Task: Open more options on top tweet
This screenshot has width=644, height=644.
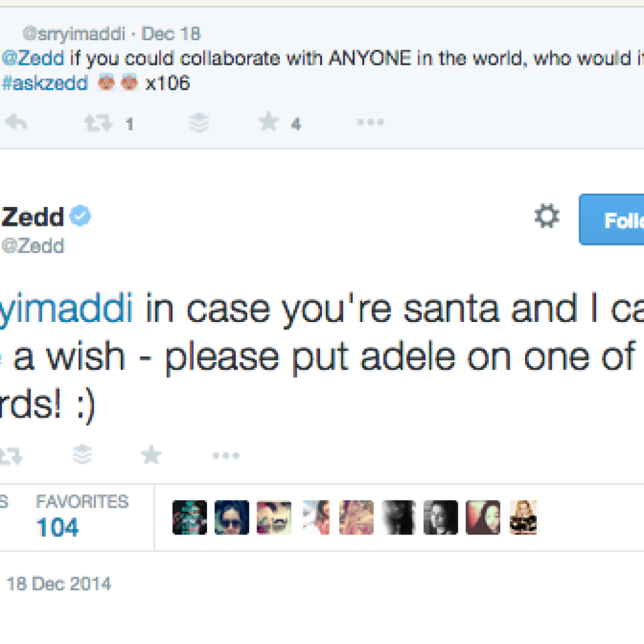Action: tap(370, 123)
